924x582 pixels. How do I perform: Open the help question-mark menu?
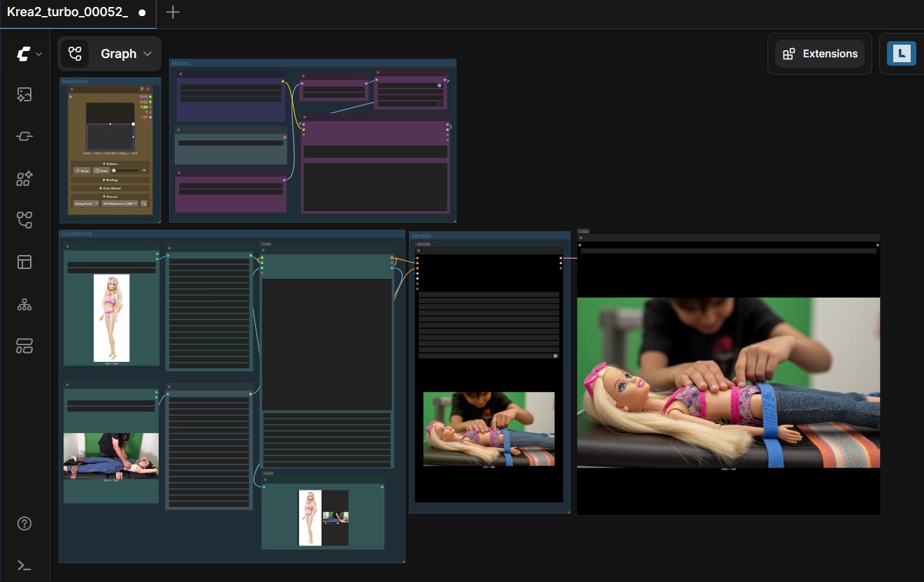(x=24, y=523)
